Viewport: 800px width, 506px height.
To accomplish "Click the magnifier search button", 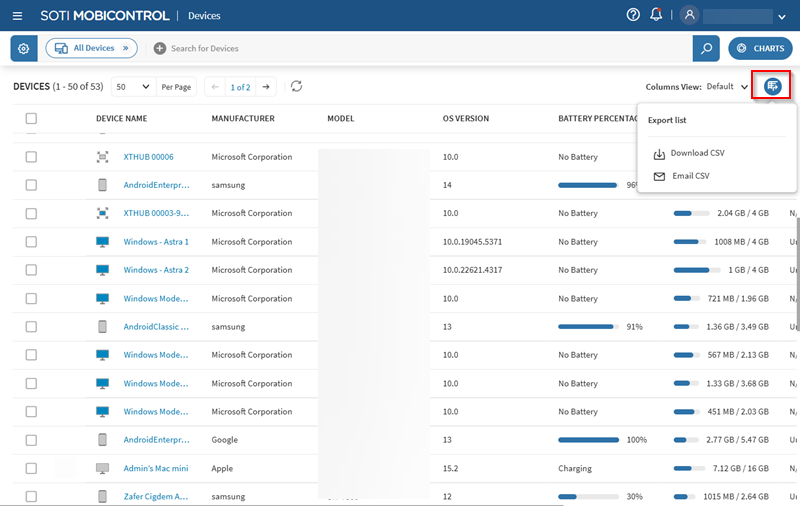I will (706, 48).
